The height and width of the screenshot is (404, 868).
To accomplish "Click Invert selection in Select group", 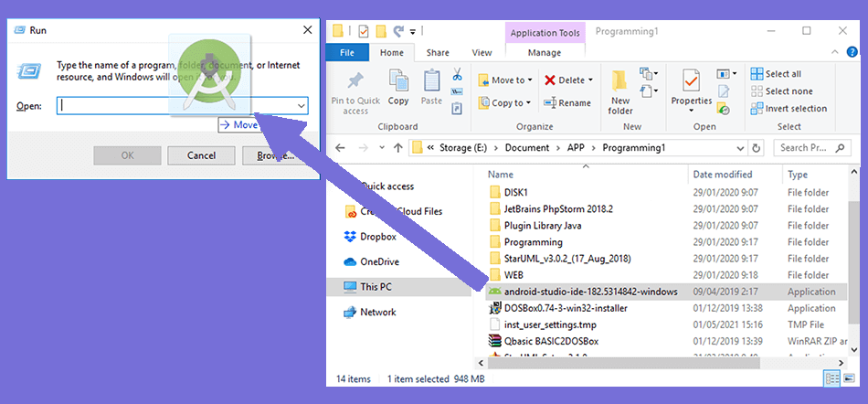I will (788, 109).
